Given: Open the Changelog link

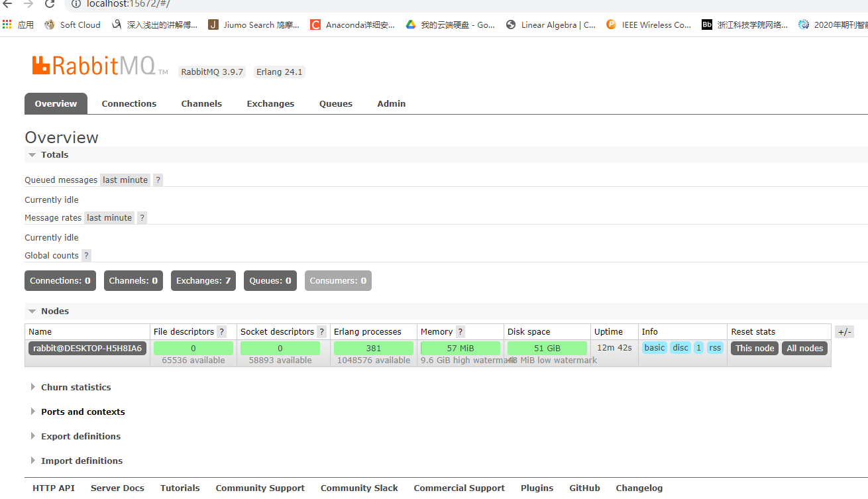Looking at the screenshot, I should click(639, 488).
